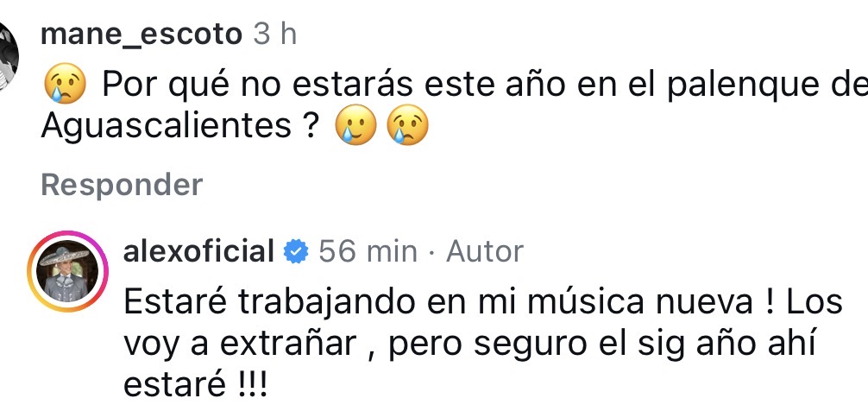Tap Responder to reply to the comment
Screen dimensions: 868x411
(x=121, y=184)
